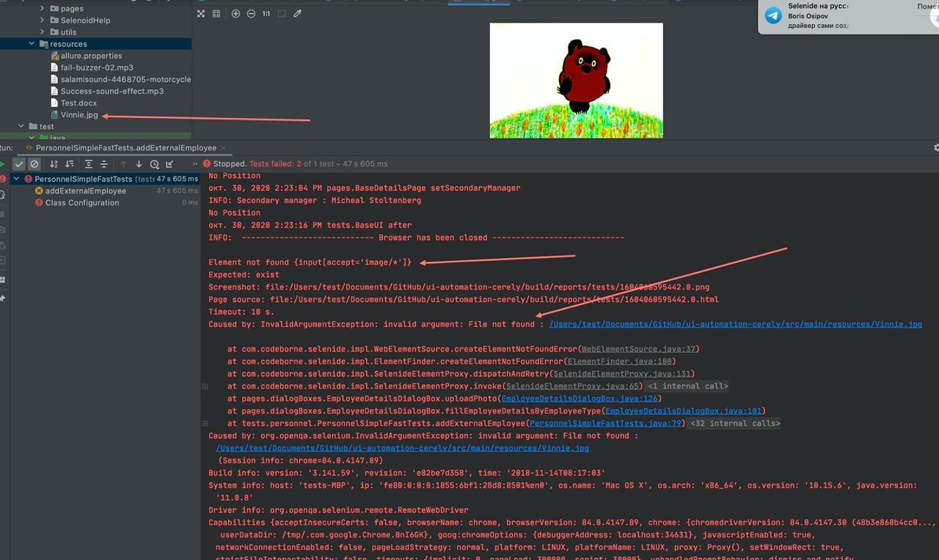Collapse the resources folder
Image resolution: width=939 pixels, height=560 pixels.
click(32, 44)
